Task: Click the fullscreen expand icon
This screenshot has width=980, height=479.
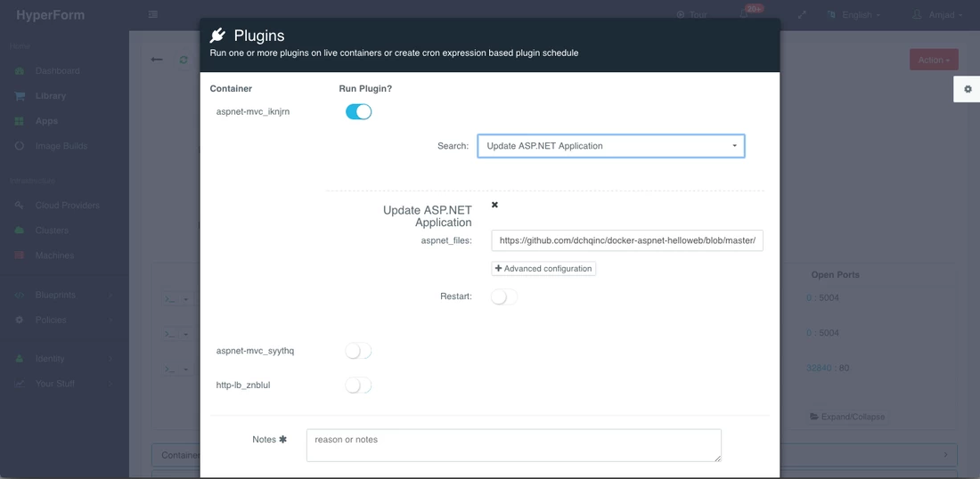Action: tap(802, 14)
